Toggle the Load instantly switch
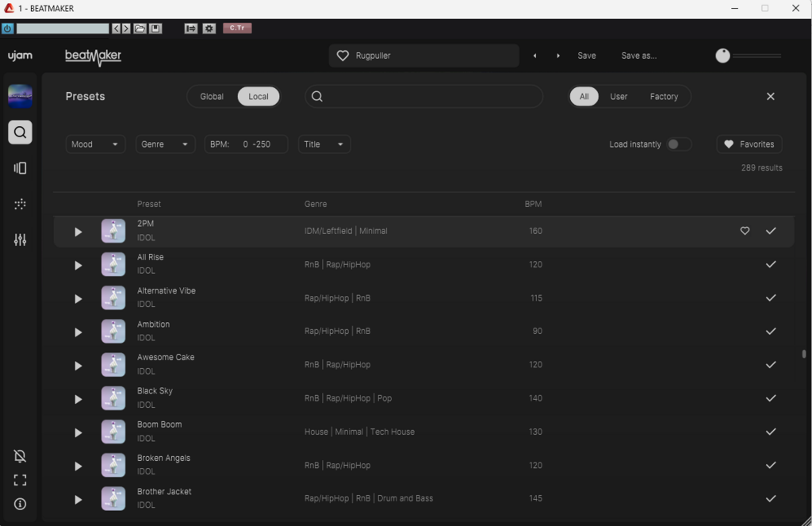 [x=679, y=144]
